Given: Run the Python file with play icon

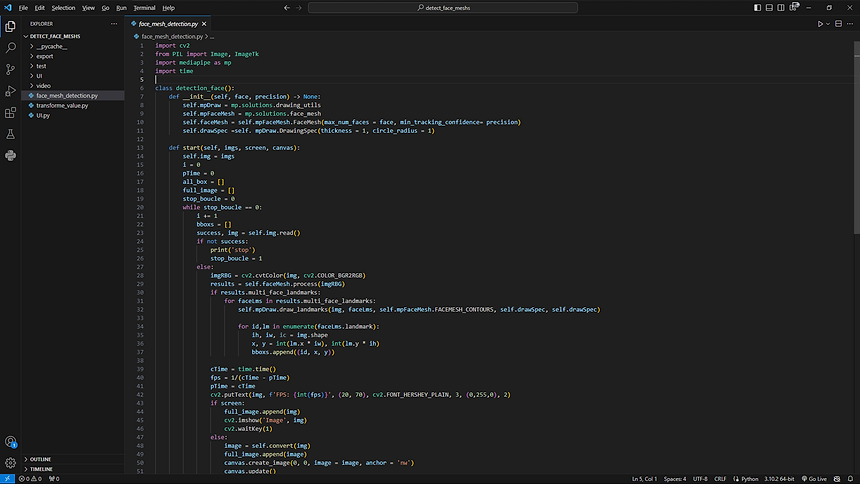Looking at the screenshot, I should coord(820,24).
